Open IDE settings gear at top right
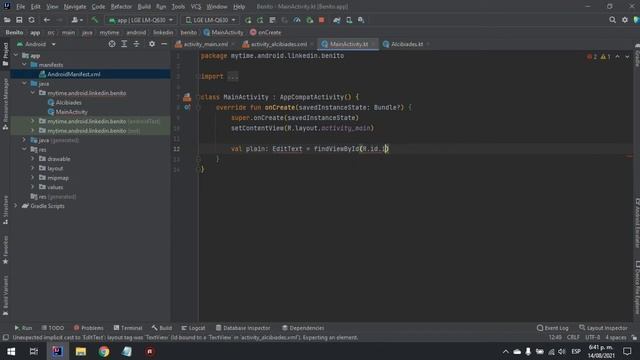This screenshot has height=360, width=640. pyautogui.click(x=625, y=20)
